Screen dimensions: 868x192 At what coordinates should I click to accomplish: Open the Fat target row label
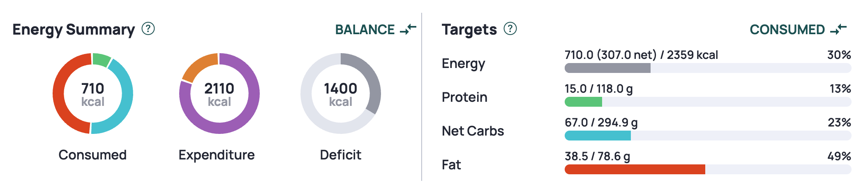[x=451, y=165]
